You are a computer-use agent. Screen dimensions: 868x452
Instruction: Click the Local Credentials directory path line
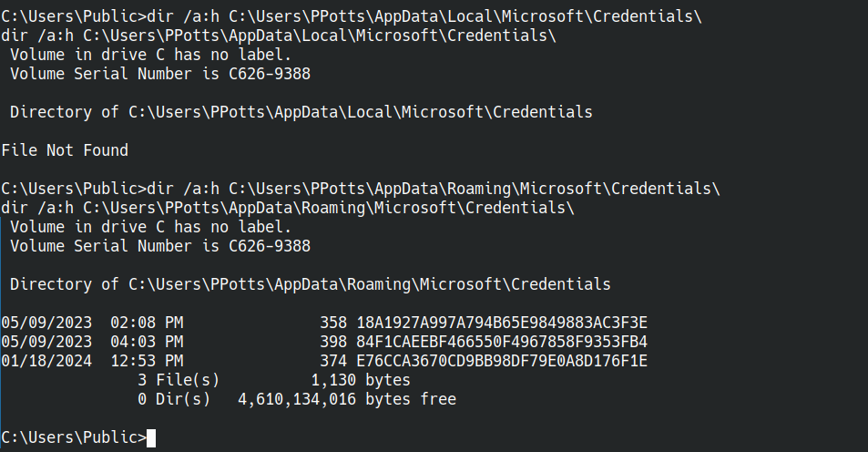301,112
